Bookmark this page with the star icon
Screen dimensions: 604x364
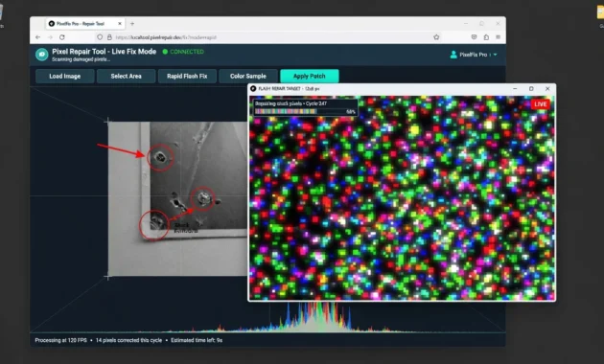(x=436, y=37)
